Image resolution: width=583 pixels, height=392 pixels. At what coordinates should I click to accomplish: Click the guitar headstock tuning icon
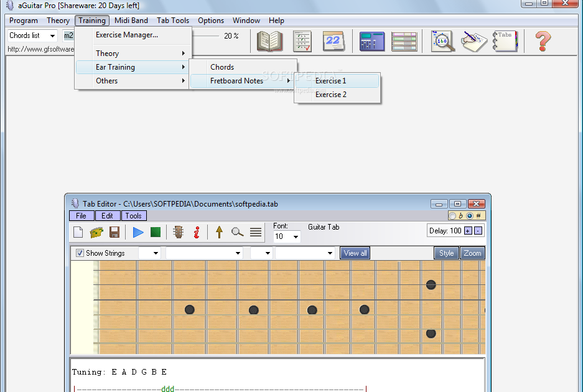tap(179, 232)
